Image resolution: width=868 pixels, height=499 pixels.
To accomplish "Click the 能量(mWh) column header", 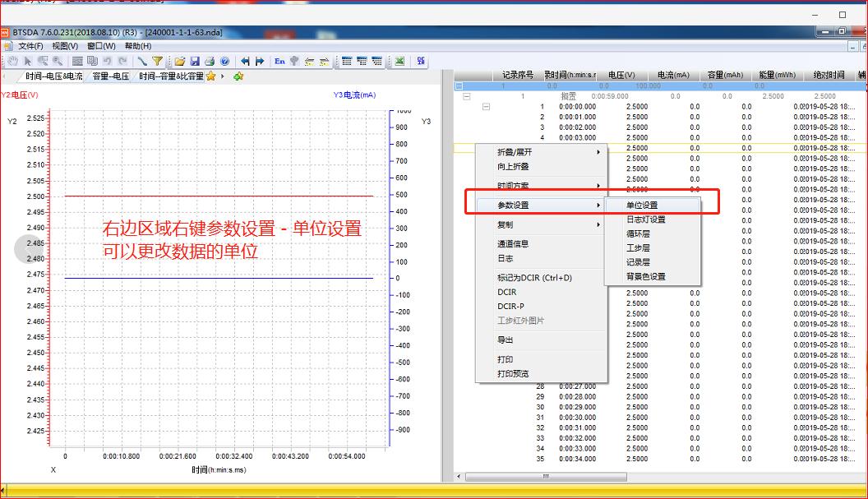I will [777, 75].
